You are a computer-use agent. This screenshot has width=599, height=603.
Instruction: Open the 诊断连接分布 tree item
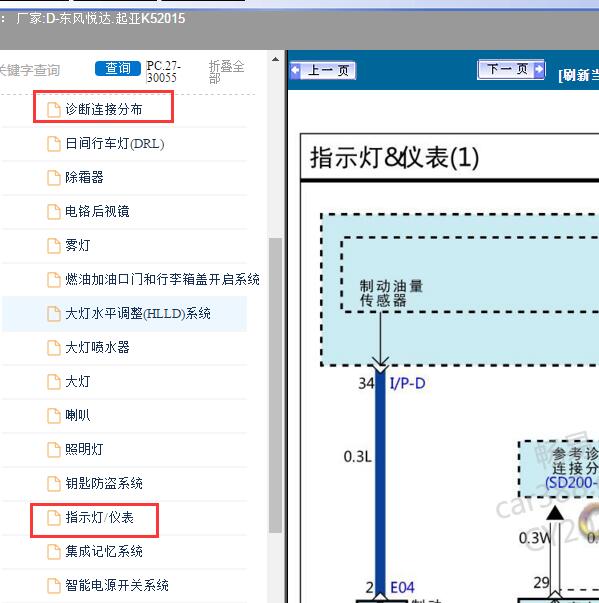104,110
